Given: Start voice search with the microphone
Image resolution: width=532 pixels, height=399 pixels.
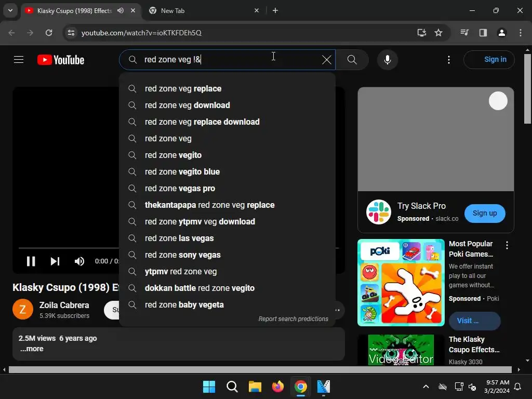Looking at the screenshot, I should pyautogui.click(x=387, y=60).
